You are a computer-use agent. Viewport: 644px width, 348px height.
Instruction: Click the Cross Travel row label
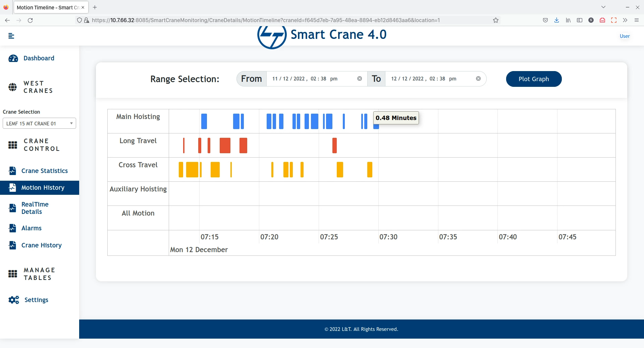pos(138,165)
